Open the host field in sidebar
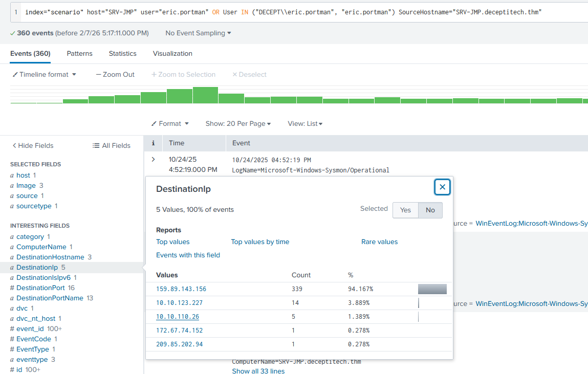588x374 pixels. tap(23, 175)
